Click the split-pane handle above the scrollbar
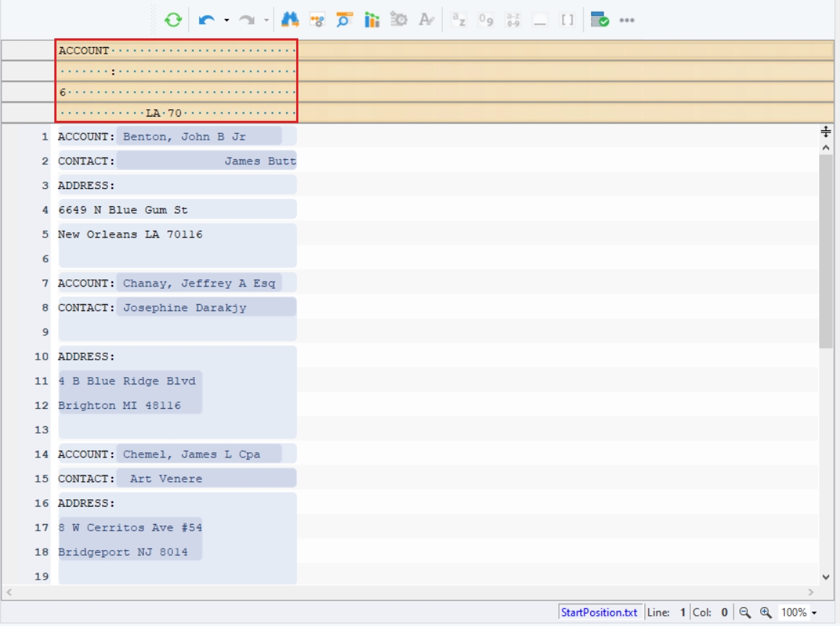 point(826,131)
